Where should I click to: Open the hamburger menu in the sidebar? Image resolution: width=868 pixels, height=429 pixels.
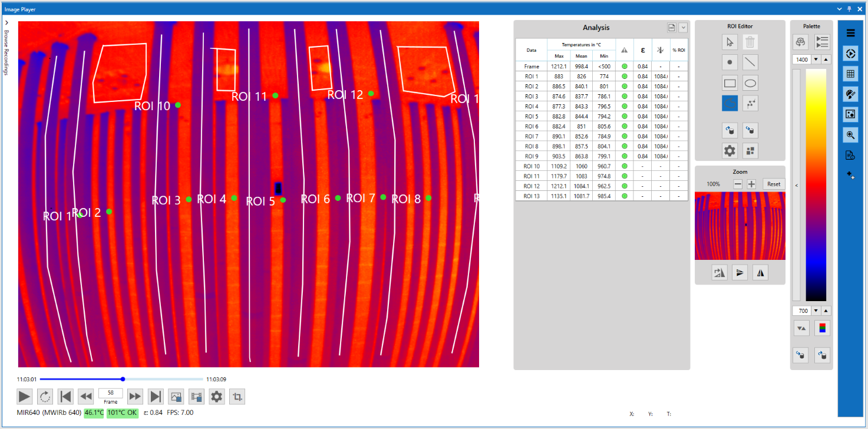850,33
